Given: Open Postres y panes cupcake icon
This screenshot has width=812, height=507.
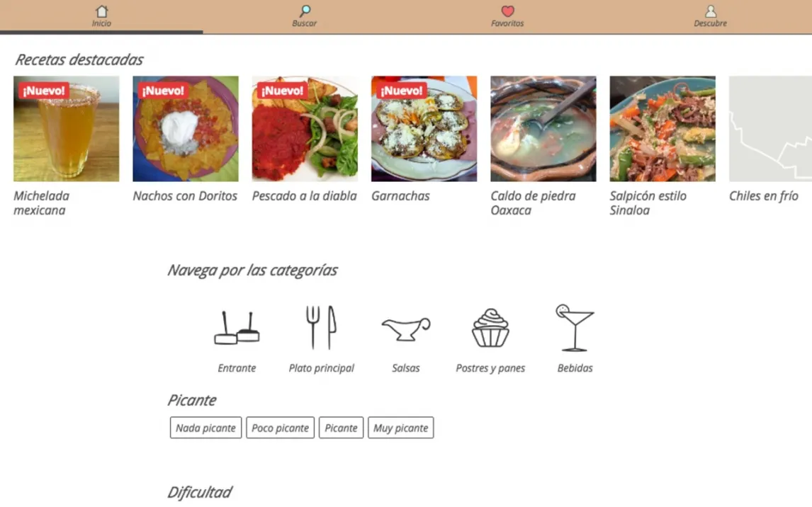Looking at the screenshot, I should click(490, 327).
